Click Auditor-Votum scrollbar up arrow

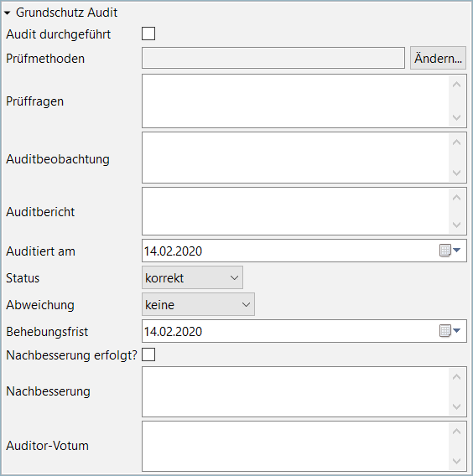pos(456,432)
